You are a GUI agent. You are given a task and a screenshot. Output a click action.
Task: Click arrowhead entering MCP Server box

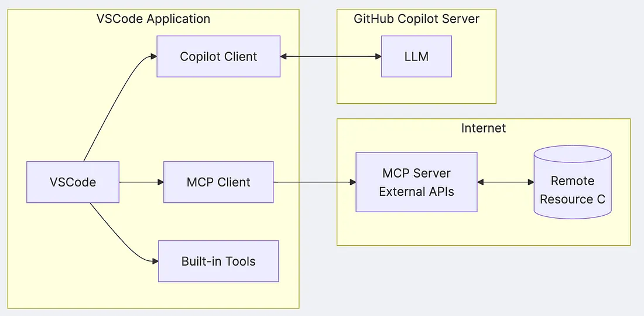click(x=353, y=182)
